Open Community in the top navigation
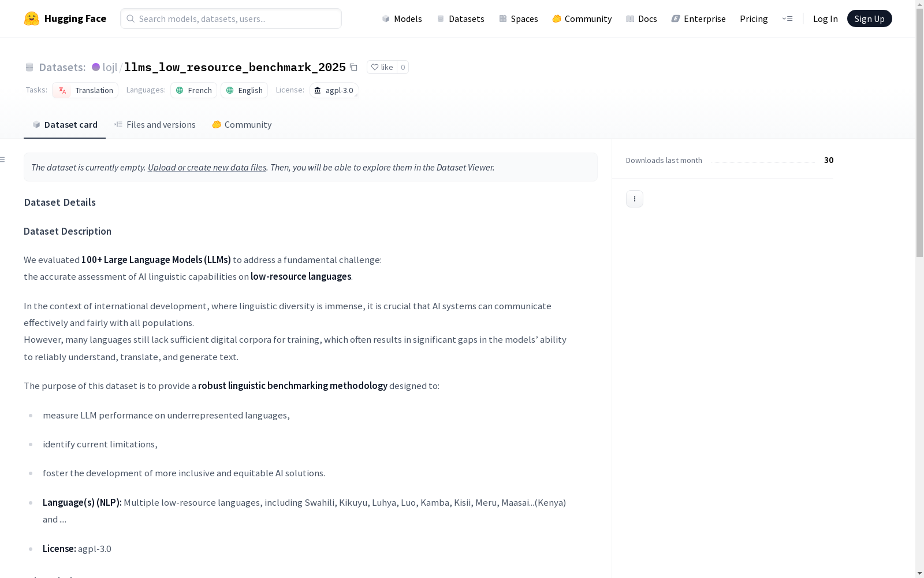 pos(582,18)
